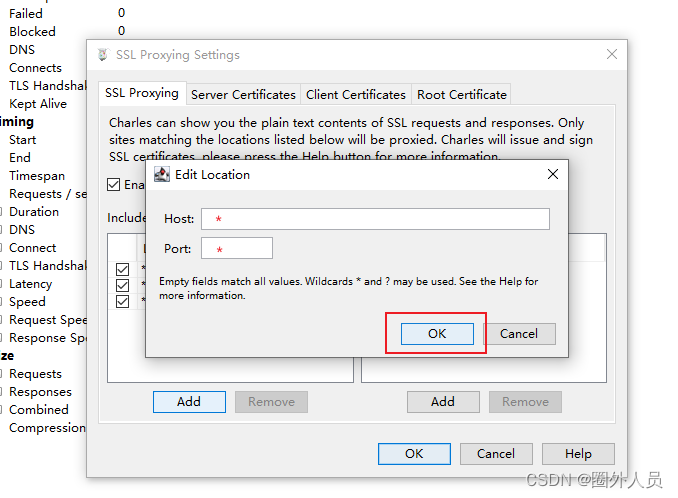Click Remove under the Include list
This screenshot has height=498, width=678.
(271, 402)
